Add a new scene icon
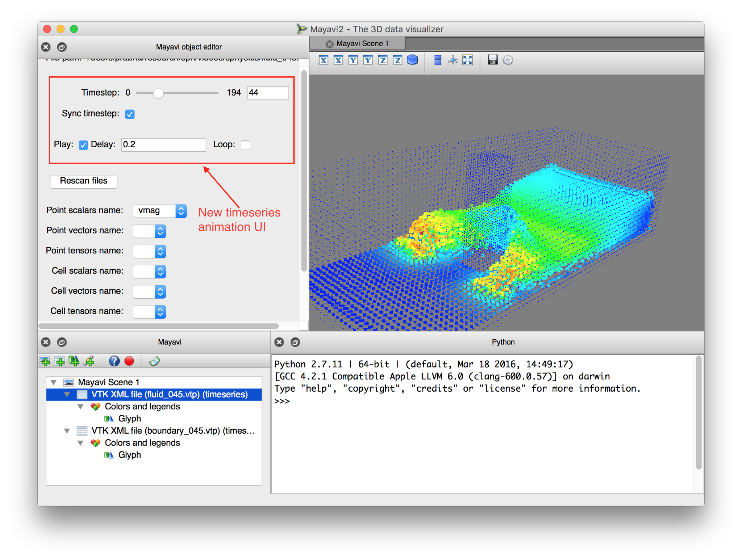742x560 pixels. tap(45, 361)
